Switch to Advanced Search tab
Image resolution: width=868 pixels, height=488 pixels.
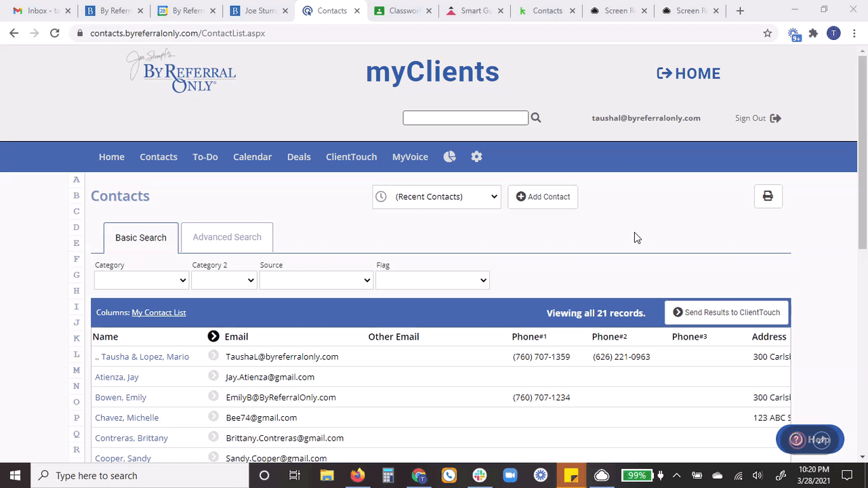tap(227, 237)
